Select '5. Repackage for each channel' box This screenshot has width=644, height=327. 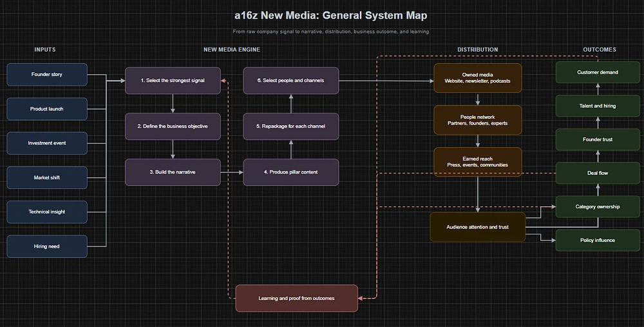(x=291, y=126)
